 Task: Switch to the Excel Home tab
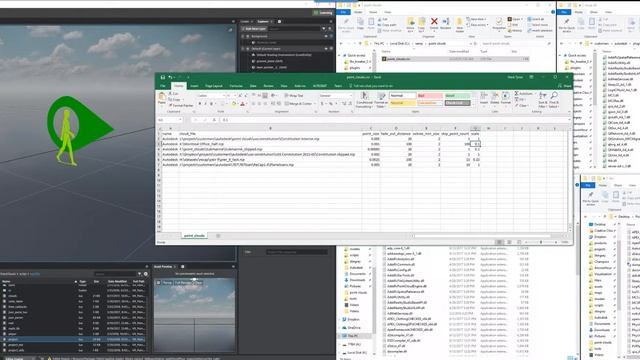pos(178,86)
